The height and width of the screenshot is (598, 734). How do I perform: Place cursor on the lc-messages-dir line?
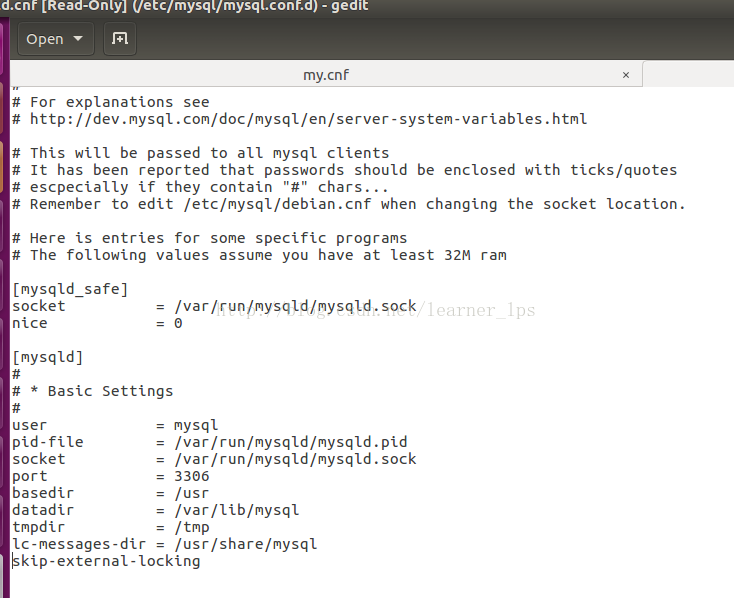point(164,544)
